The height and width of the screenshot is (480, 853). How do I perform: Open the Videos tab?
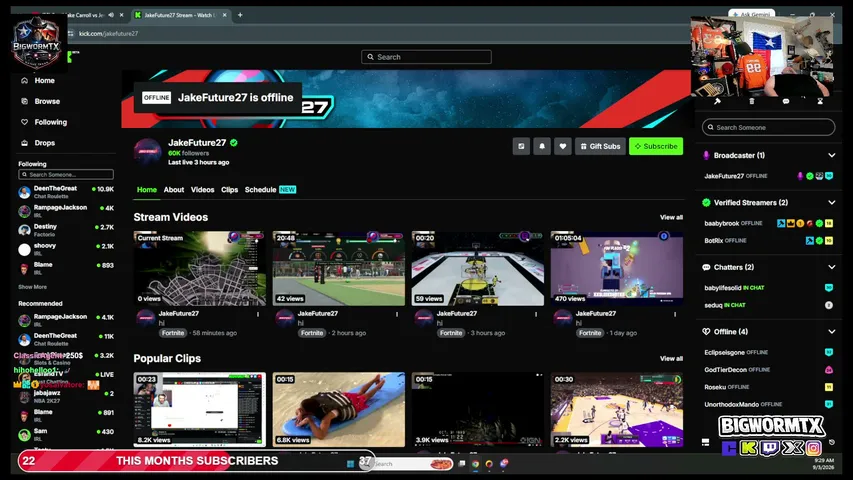point(202,190)
